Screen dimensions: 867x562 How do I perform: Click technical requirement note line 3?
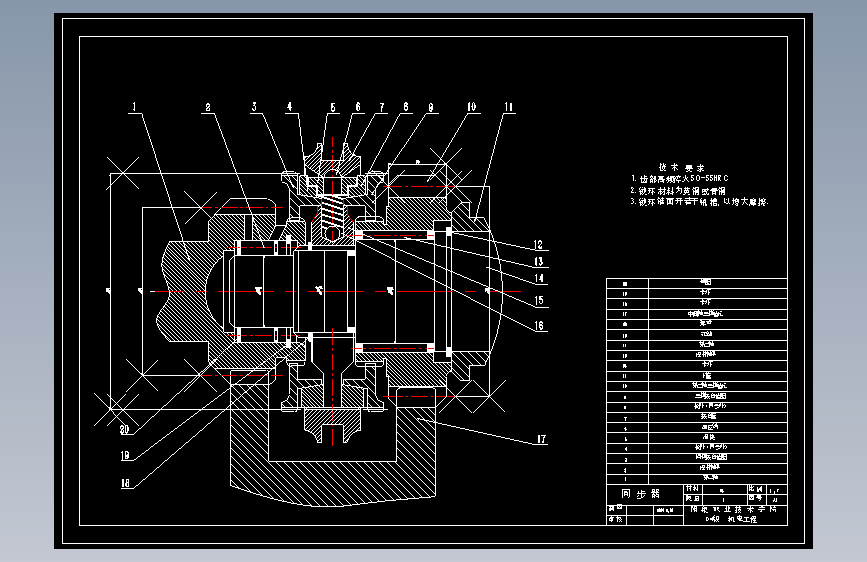click(699, 202)
